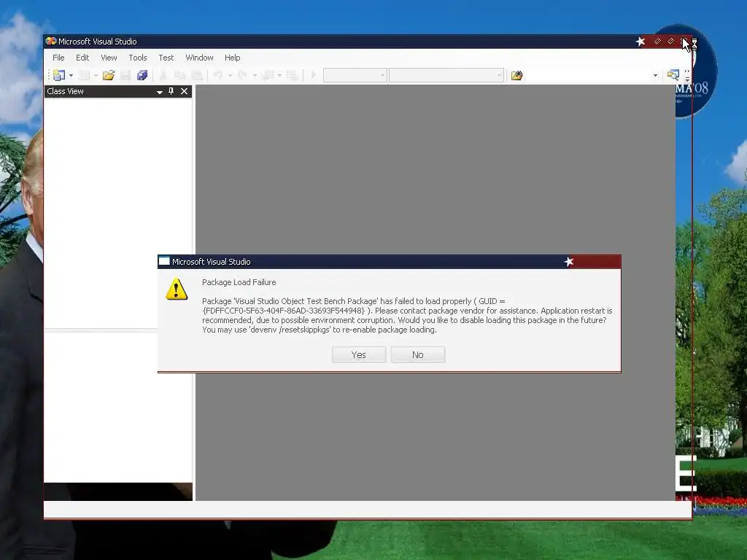Open the Edit menu

82,58
